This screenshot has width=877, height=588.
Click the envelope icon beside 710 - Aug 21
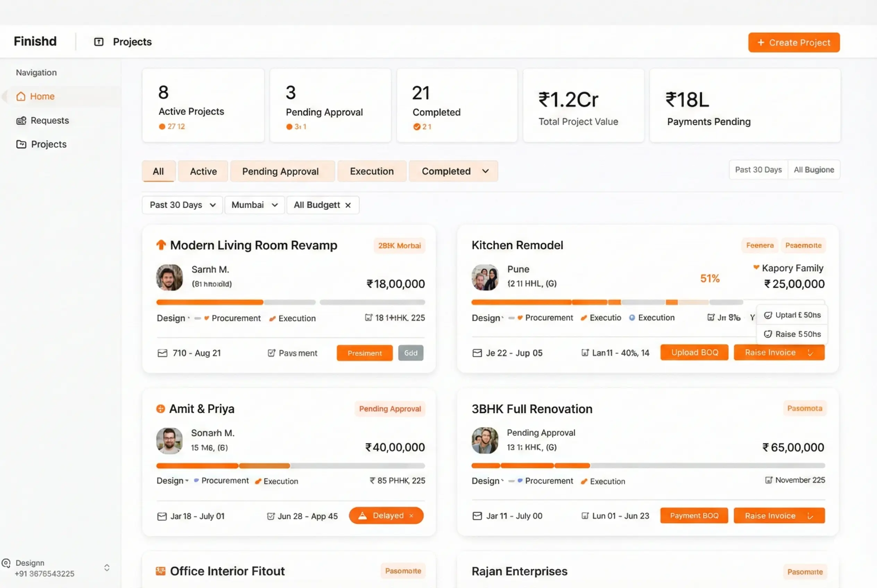pyautogui.click(x=162, y=353)
